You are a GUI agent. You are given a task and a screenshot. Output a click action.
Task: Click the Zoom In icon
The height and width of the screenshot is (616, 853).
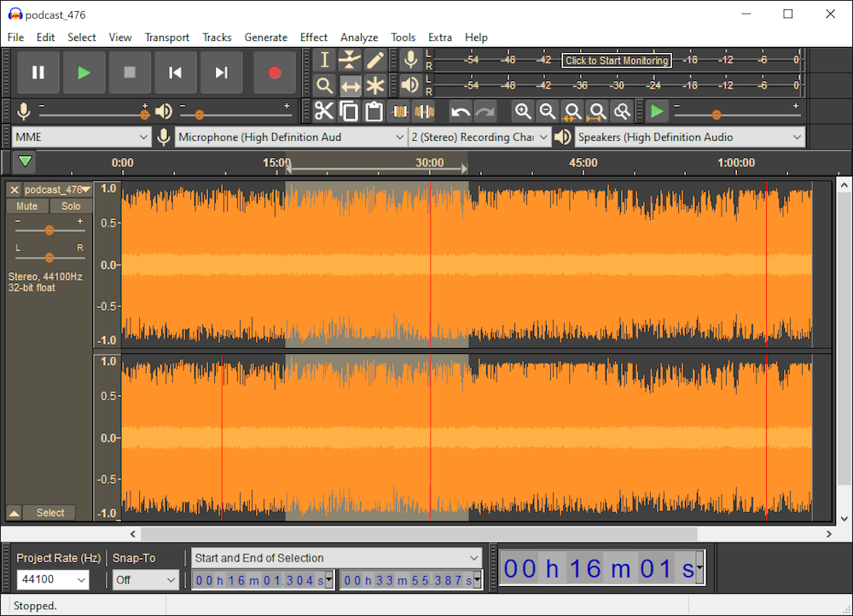point(523,112)
